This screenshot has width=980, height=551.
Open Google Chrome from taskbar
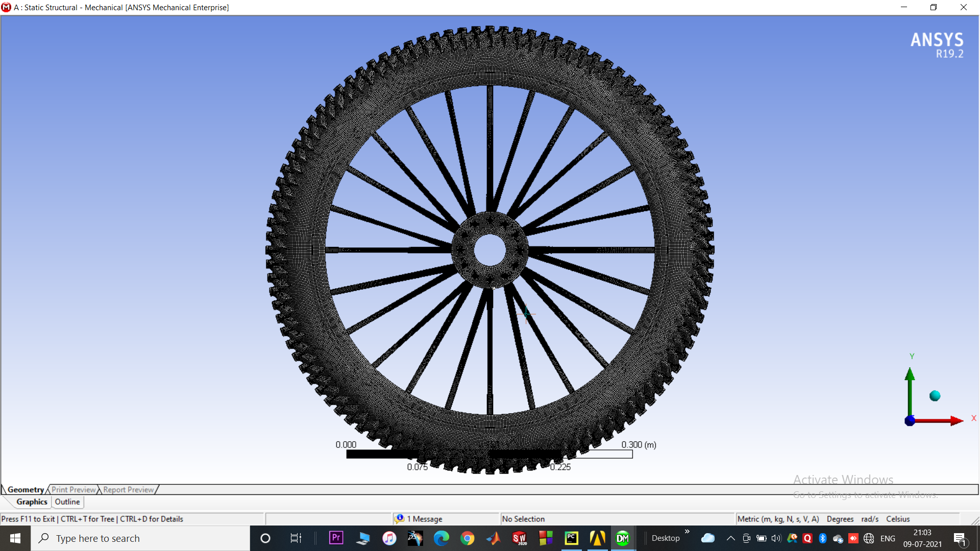pyautogui.click(x=467, y=538)
